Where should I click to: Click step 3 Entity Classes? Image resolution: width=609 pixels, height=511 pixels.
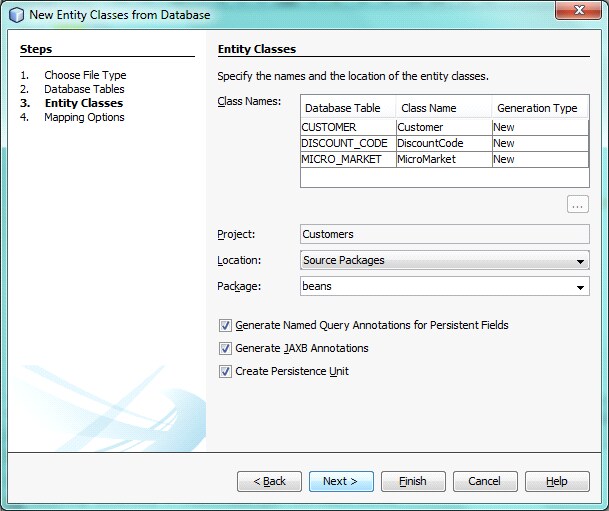click(x=84, y=103)
